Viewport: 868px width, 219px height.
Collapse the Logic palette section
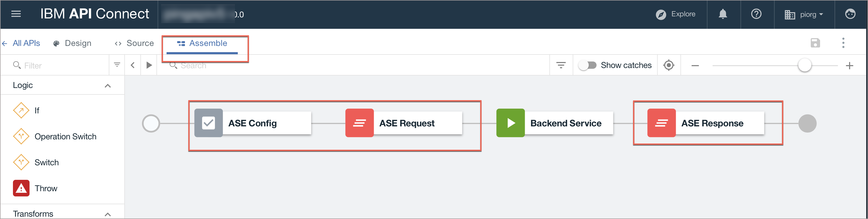(107, 86)
